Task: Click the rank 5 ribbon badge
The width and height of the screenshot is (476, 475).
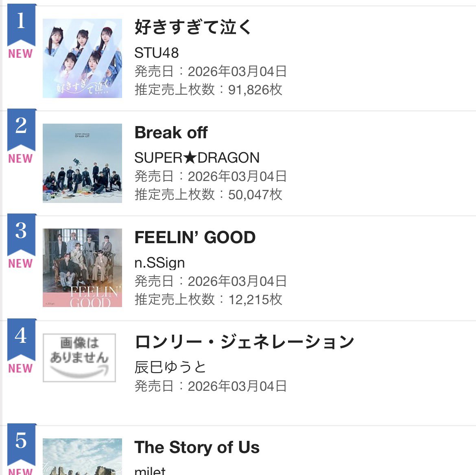Action: pyautogui.click(x=21, y=443)
